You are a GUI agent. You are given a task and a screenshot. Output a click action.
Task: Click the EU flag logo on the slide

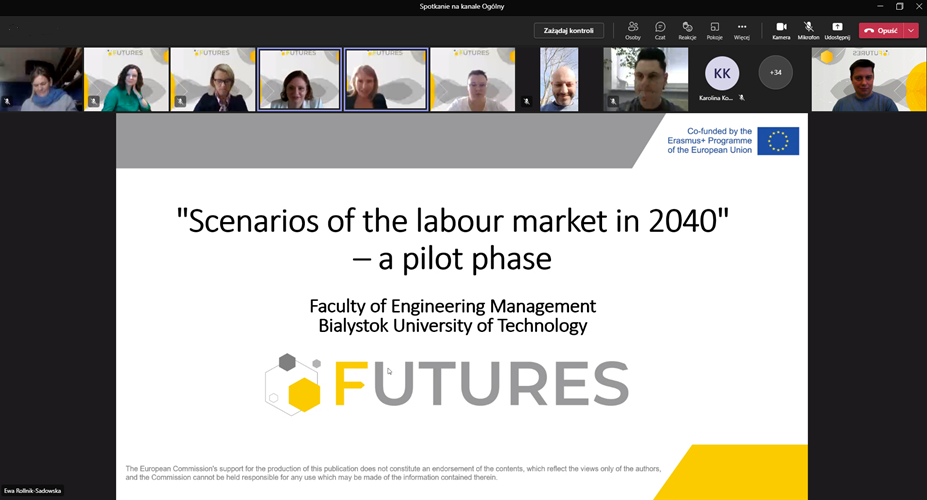[777, 141]
